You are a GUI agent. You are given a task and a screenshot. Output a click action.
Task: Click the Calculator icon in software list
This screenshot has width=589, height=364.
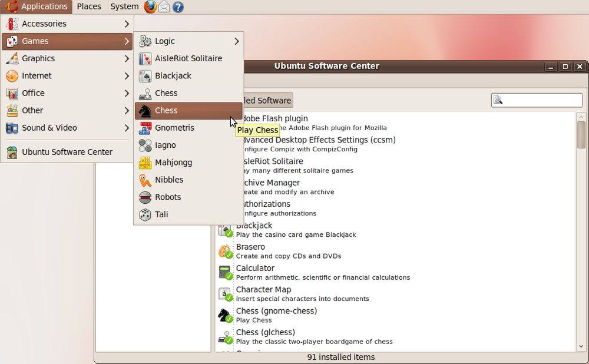pyautogui.click(x=225, y=272)
